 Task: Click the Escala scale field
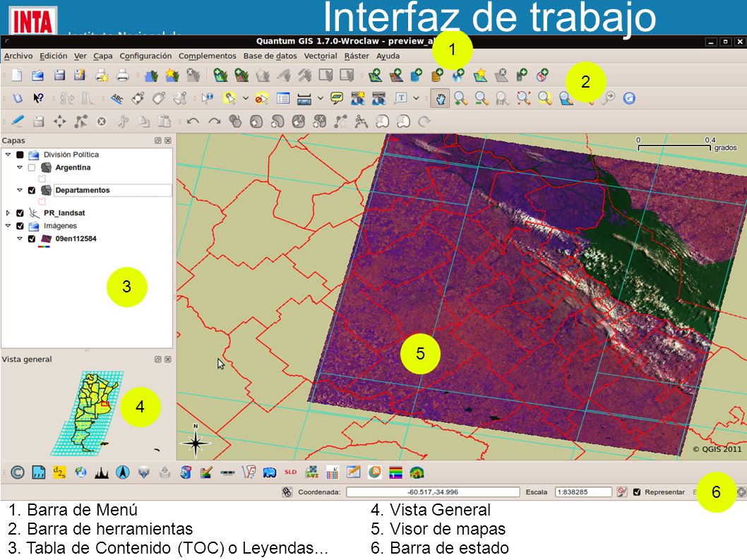coord(583,492)
